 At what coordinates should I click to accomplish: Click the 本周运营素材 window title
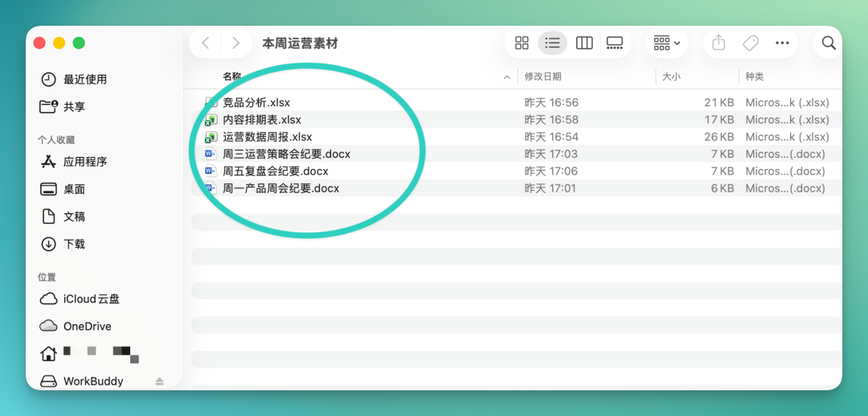[x=300, y=43]
